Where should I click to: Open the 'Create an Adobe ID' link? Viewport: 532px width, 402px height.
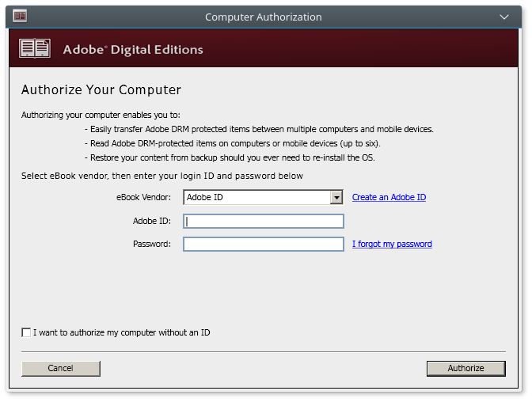pyautogui.click(x=389, y=197)
